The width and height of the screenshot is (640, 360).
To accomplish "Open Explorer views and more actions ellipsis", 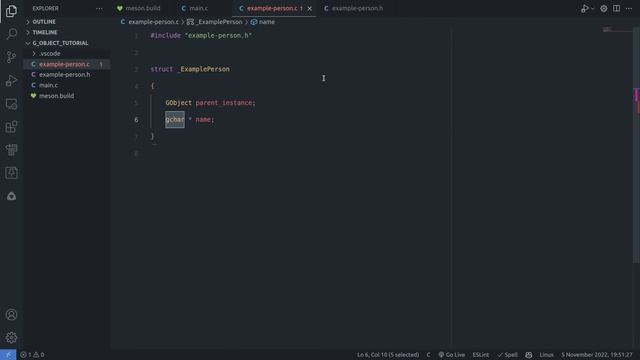I will click(x=99, y=8).
